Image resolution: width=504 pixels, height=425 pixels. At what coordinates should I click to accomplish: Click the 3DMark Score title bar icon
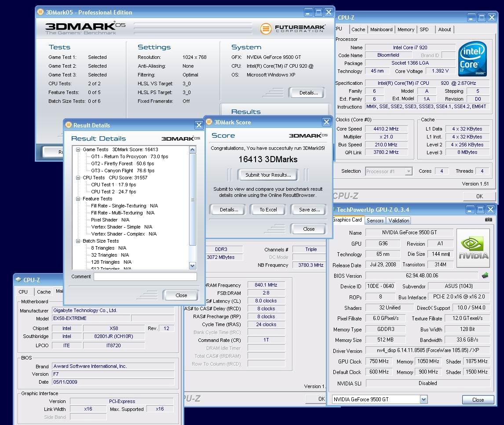pos(209,122)
